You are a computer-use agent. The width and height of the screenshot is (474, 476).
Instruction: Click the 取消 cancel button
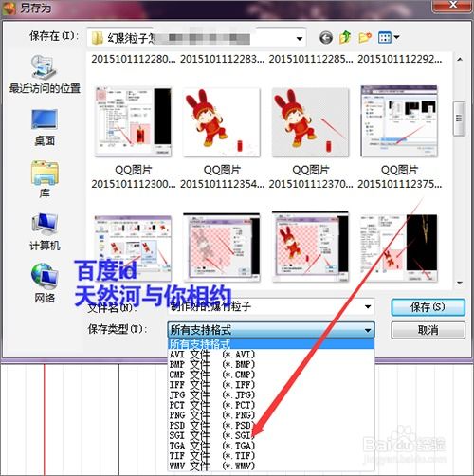[428, 330]
